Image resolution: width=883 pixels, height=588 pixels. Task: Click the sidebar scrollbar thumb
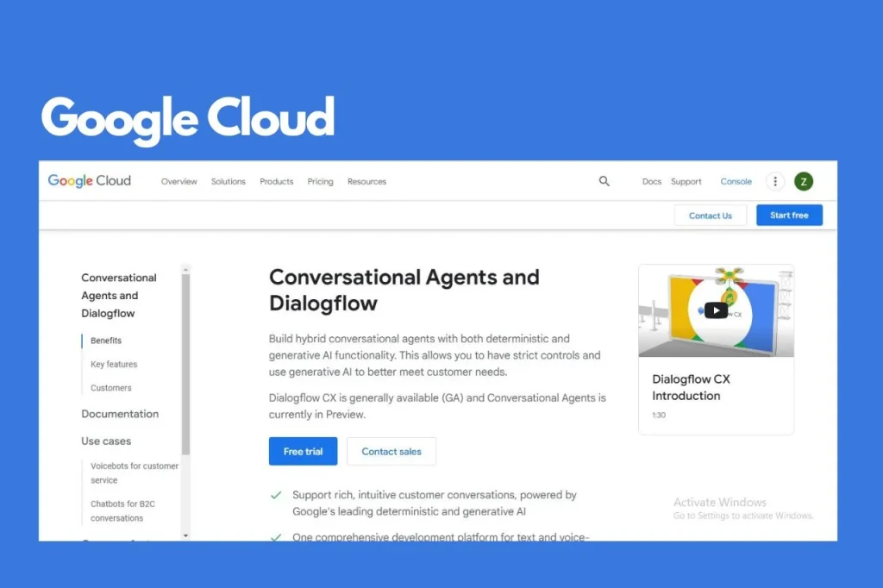(x=186, y=364)
